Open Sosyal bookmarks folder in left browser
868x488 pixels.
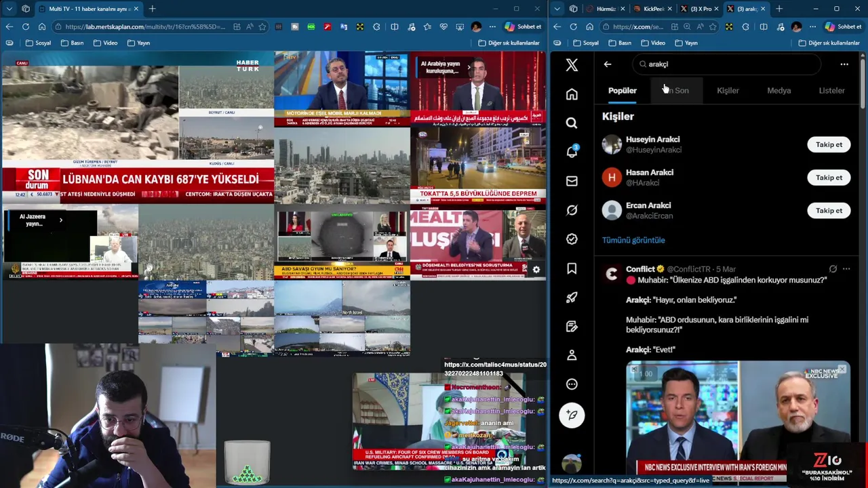click(x=38, y=43)
